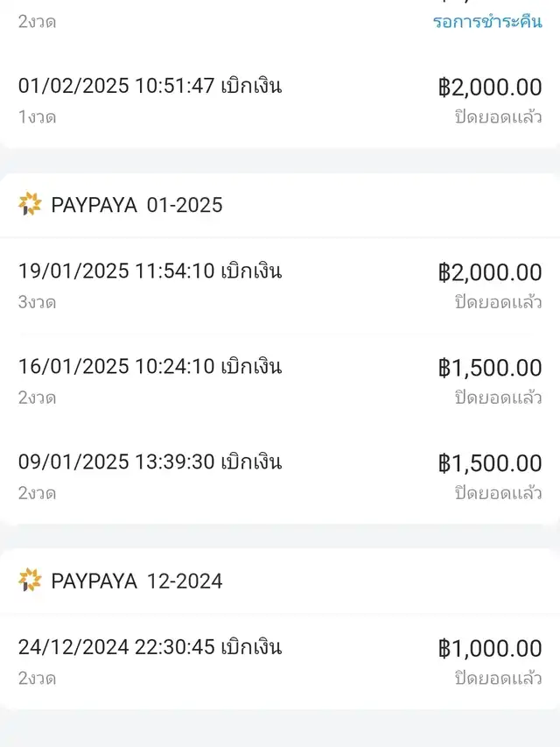This screenshot has width=560, height=747.
Task: Open the 16/01/2025 10:24:10 withdrawal entry
Action: pos(150,367)
